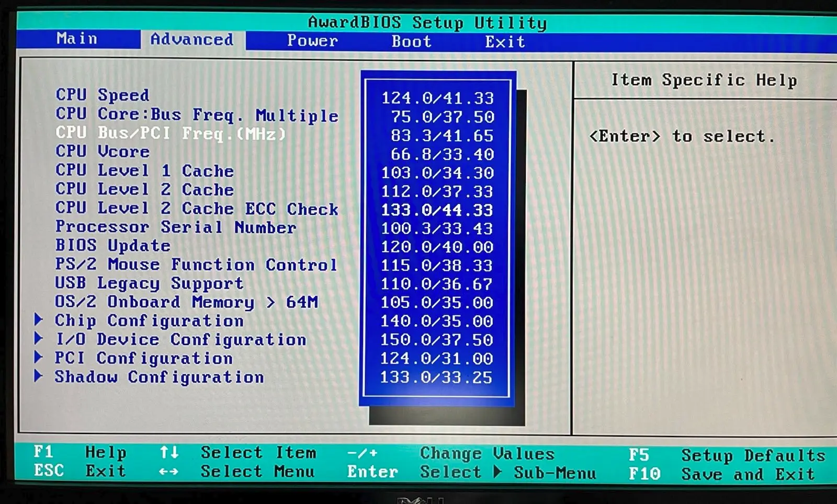Choose 103.0/34.30 frequency option
This screenshot has width=837, height=504.
438,173
